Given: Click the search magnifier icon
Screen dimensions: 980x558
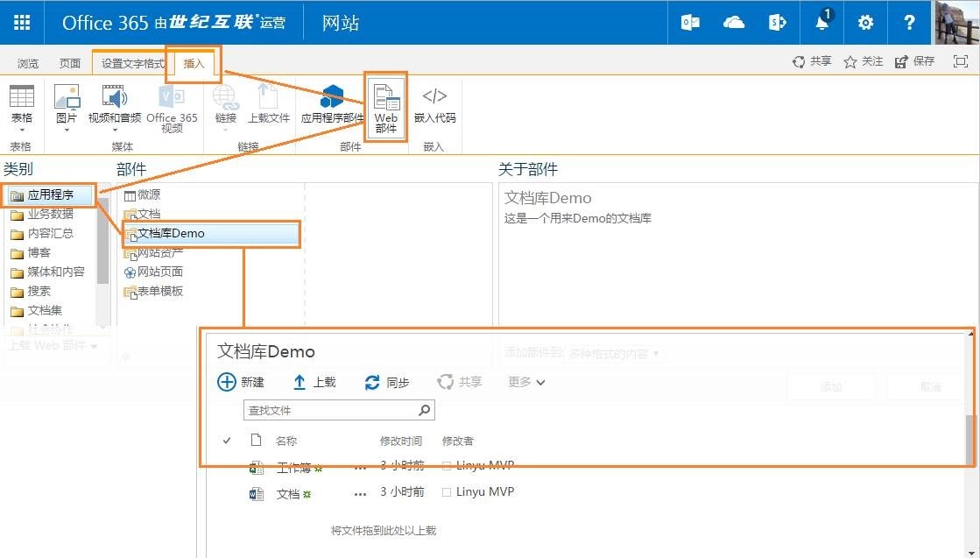Looking at the screenshot, I should tap(425, 410).
